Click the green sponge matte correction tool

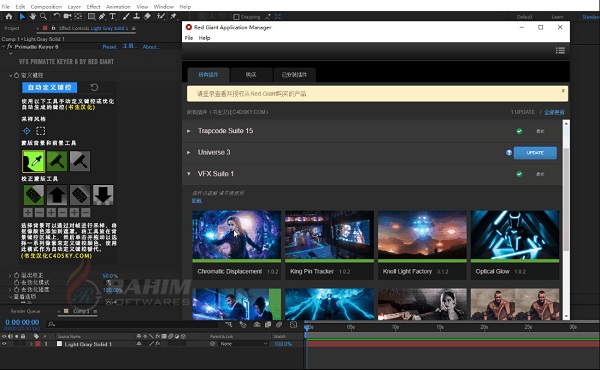point(34,195)
